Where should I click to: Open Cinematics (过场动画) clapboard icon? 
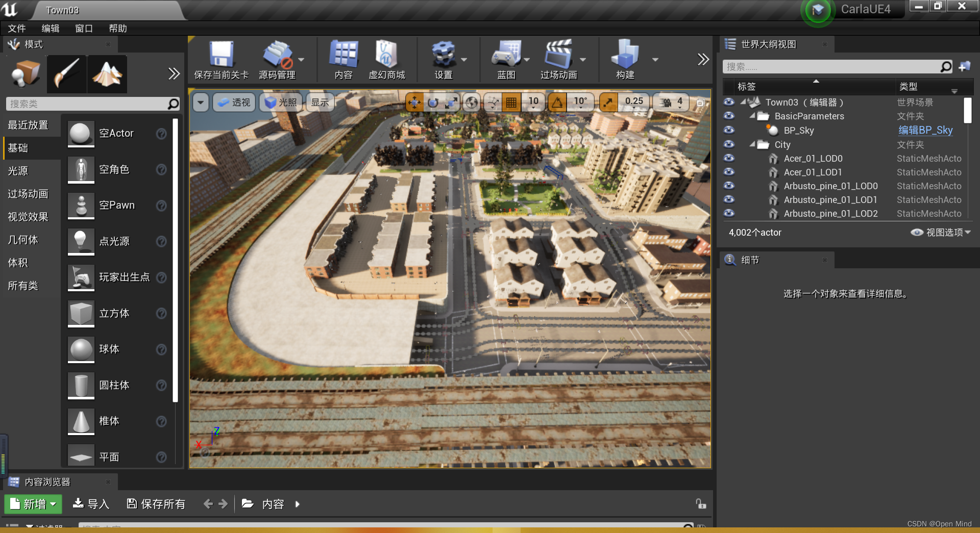click(558, 55)
